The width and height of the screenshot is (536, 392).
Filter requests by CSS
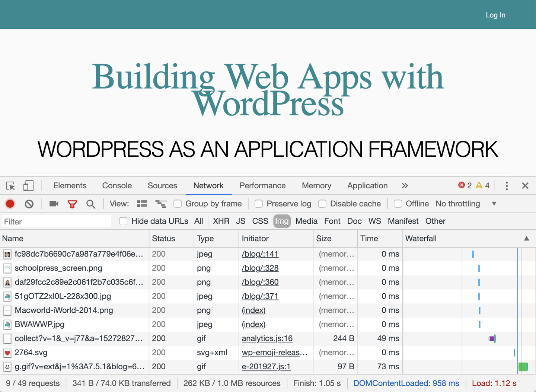point(260,221)
